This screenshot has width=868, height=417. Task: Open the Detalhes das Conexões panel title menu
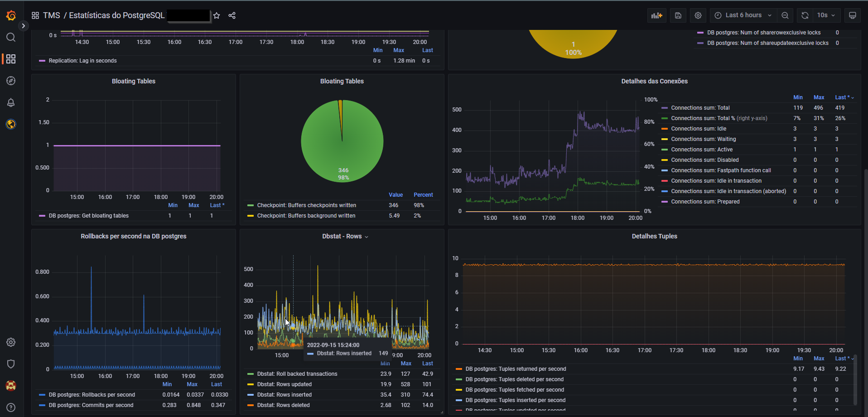(x=654, y=81)
